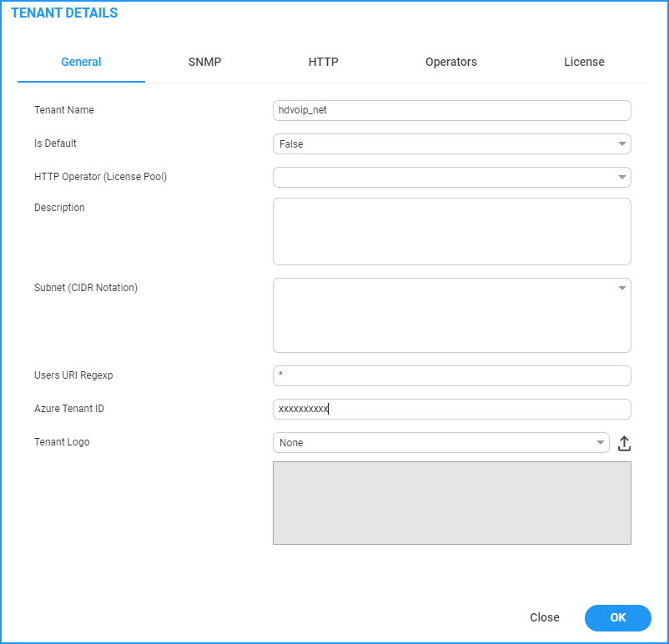Return to the General tab
This screenshot has width=669, height=644.
click(81, 62)
